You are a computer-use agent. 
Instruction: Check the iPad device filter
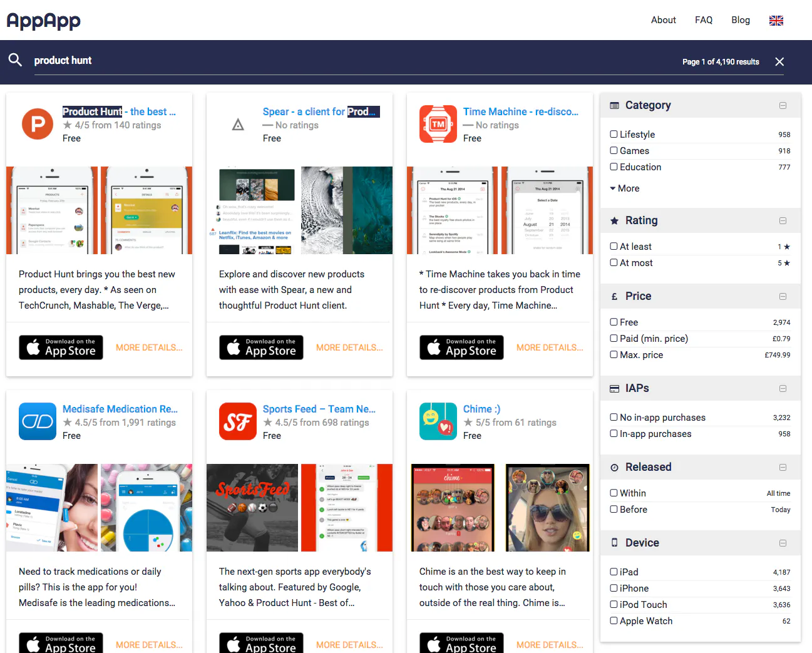[x=614, y=572]
